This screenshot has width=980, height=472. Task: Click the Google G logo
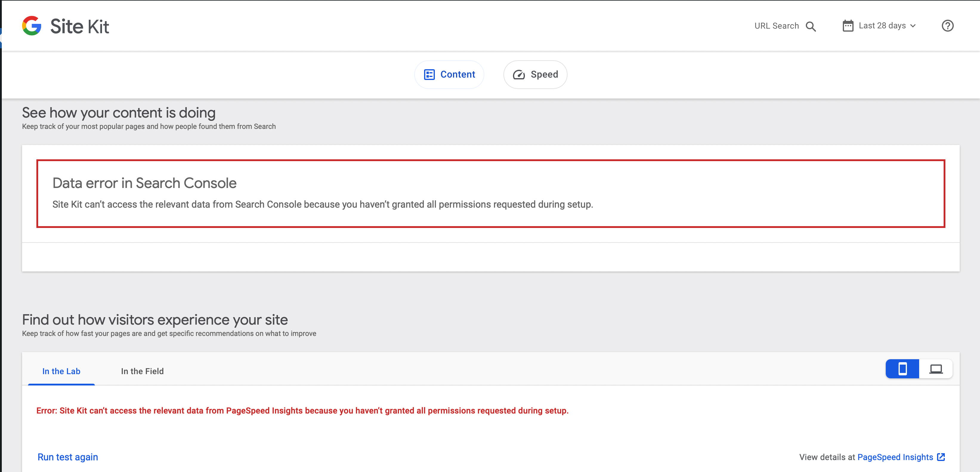32,26
